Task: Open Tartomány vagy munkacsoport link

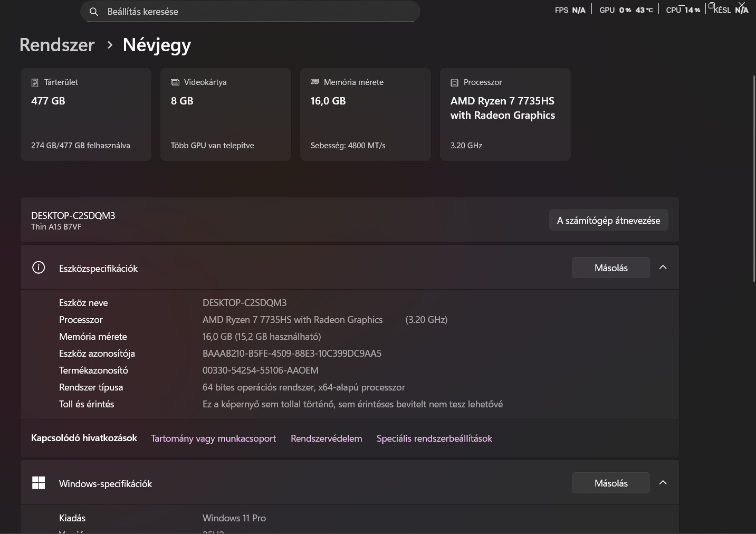Action: click(213, 438)
